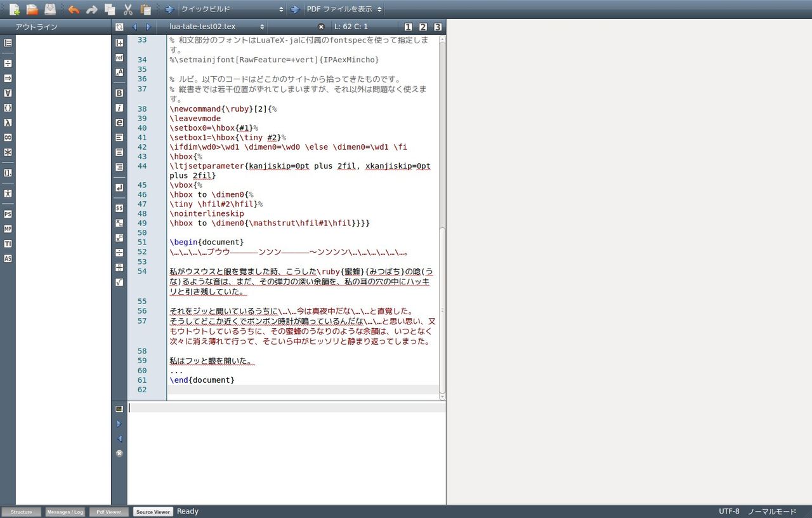The height and width of the screenshot is (518, 812).
Task: Run the Quick Build arrow
Action: click(169, 10)
